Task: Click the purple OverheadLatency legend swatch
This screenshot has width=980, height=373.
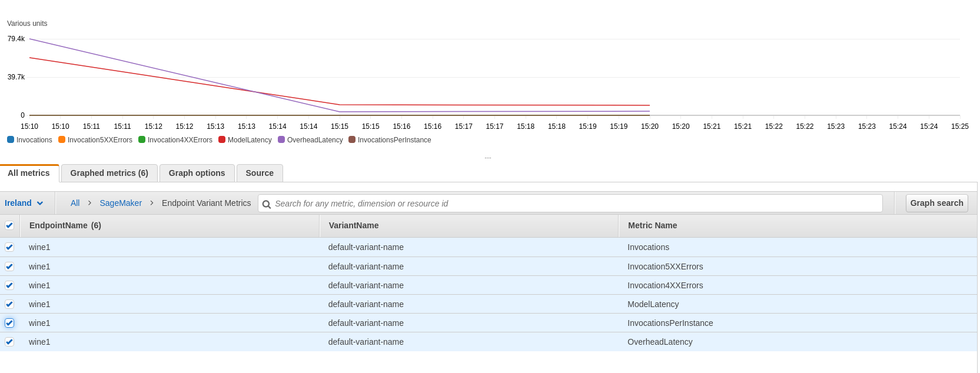Action: pyautogui.click(x=281, y=139)
